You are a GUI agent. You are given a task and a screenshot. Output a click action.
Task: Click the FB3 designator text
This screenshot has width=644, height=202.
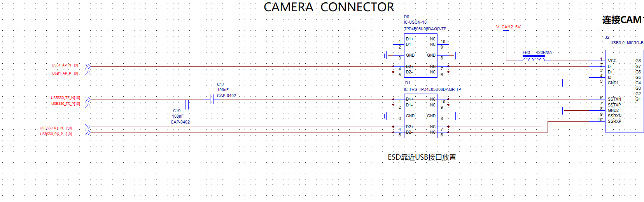click(x=526, y=52)
